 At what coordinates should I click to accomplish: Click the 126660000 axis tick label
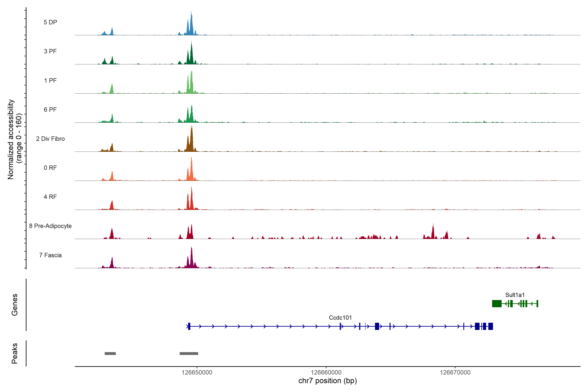point(326,372)
